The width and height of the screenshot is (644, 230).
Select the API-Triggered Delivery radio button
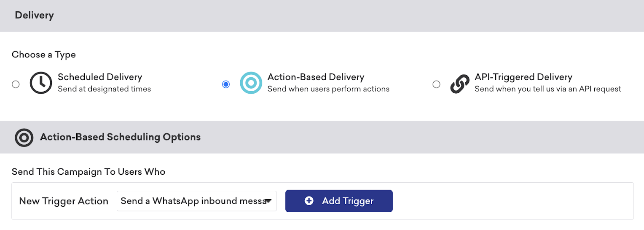coord(436,84)
